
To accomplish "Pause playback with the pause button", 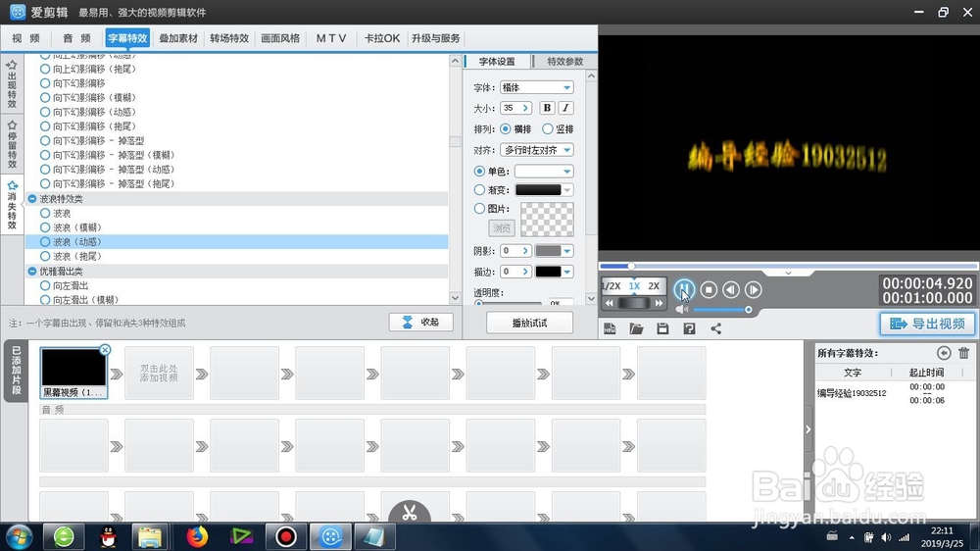I will click(684, 289).
